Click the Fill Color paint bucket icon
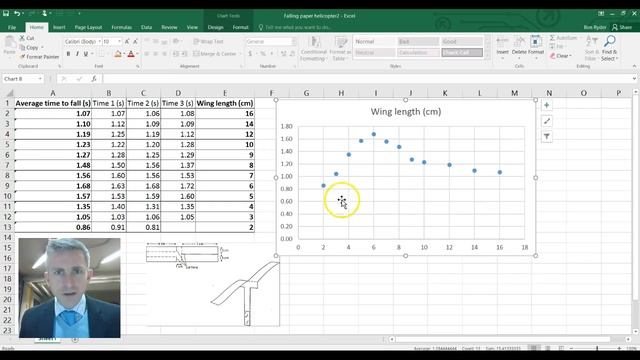The height and width of the screenshot is (360, 640). tap(118, 54)
